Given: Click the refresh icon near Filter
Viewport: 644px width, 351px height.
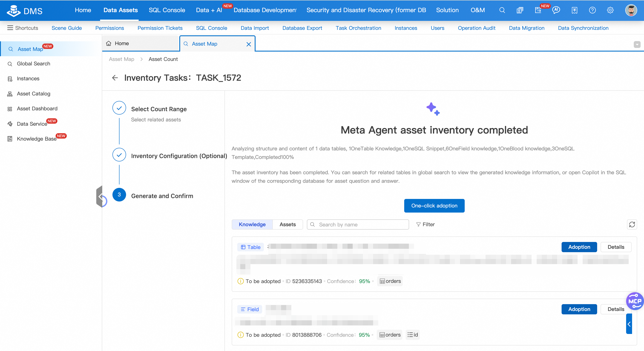Looking at the screenshot, I should point(632,224).
